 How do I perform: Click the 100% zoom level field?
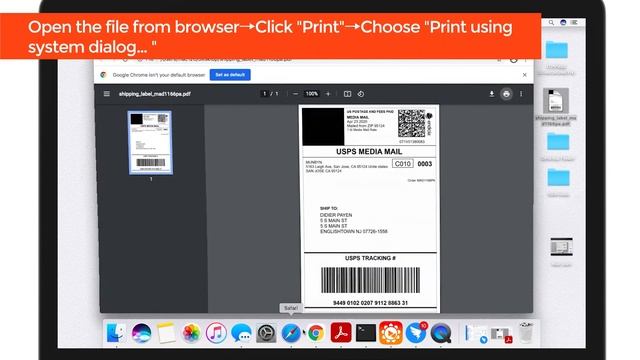[311, 93]
